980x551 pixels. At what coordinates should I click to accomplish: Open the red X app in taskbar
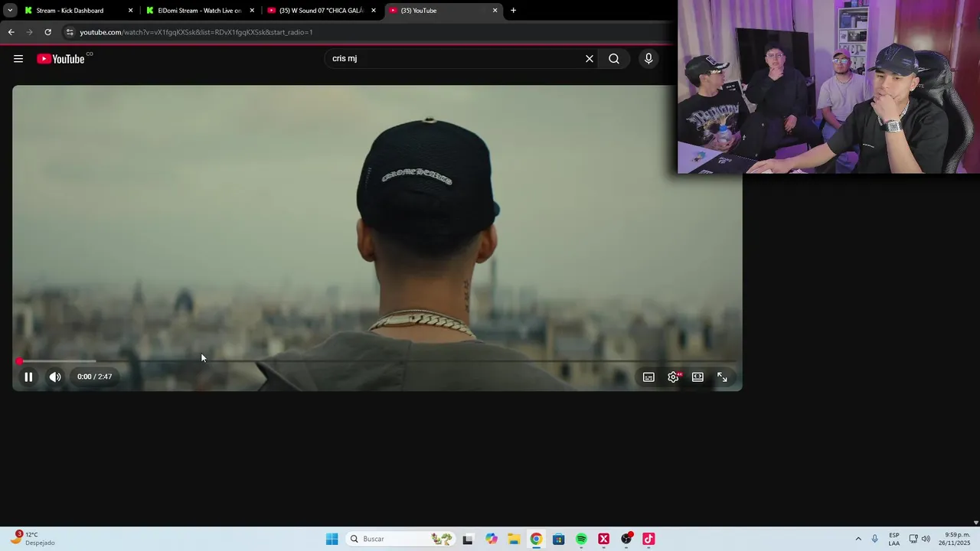pyautogui.click(x=603, y=539)
